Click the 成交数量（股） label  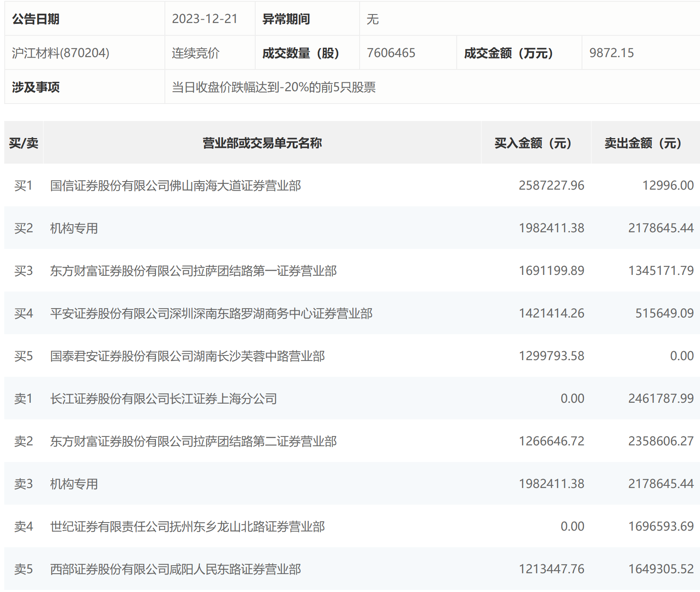pos(301,53)
